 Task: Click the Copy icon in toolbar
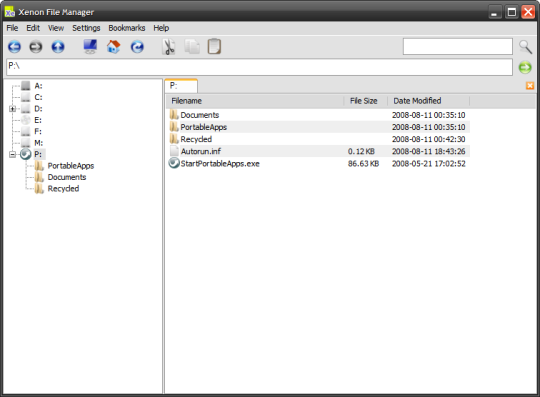[x=192, y=47]
